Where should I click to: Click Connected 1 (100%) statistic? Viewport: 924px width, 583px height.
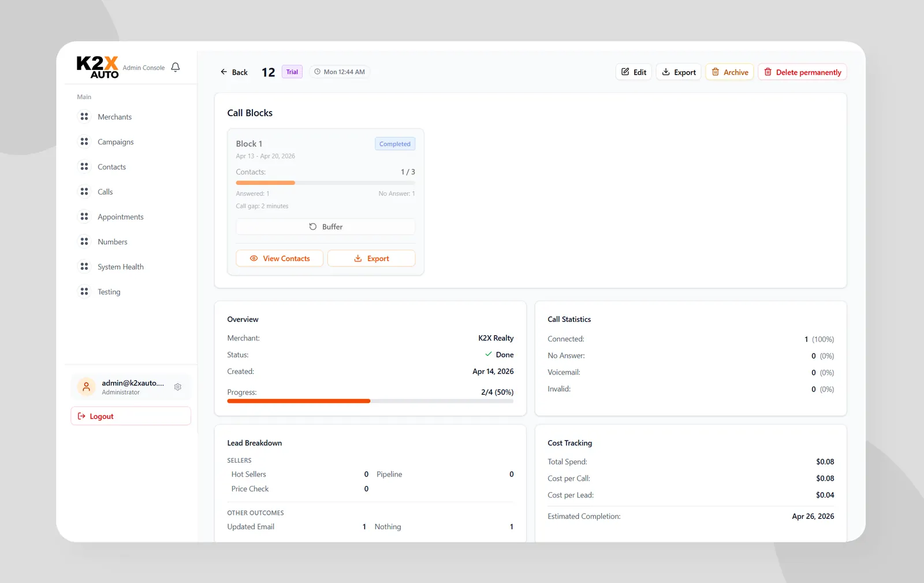819,339
